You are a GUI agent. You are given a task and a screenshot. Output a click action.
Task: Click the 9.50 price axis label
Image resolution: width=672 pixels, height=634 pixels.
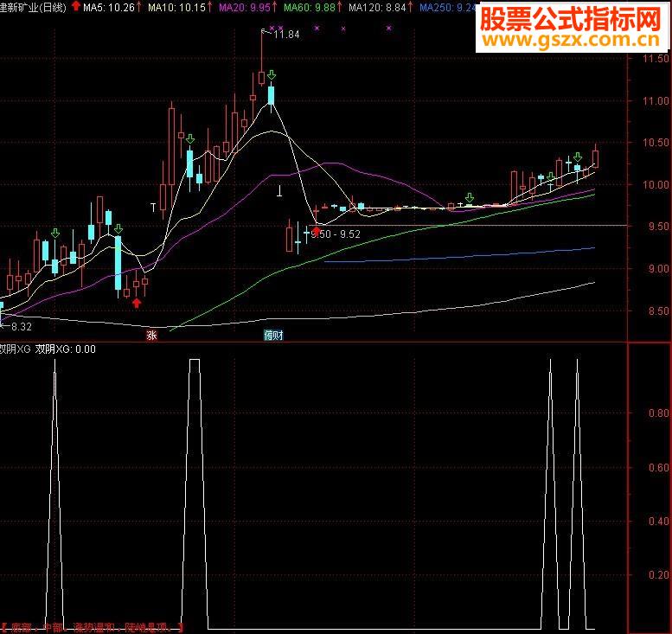658,227
